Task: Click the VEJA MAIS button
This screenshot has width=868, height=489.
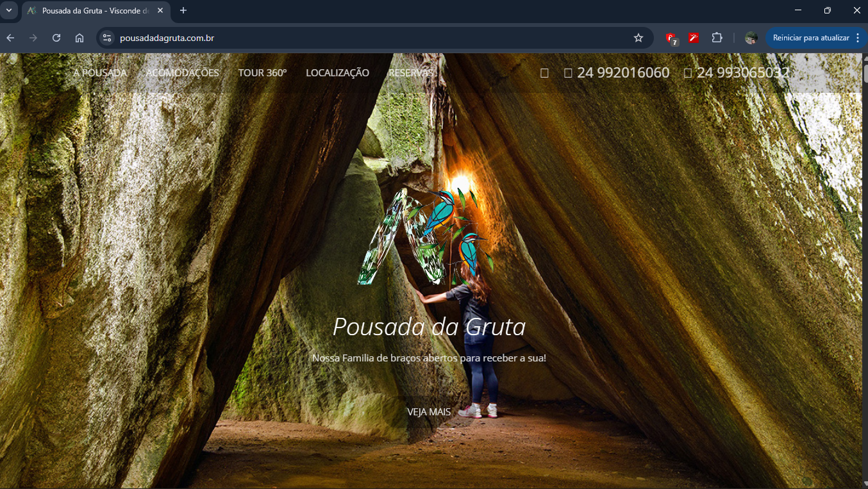Action: pos(429,412)
